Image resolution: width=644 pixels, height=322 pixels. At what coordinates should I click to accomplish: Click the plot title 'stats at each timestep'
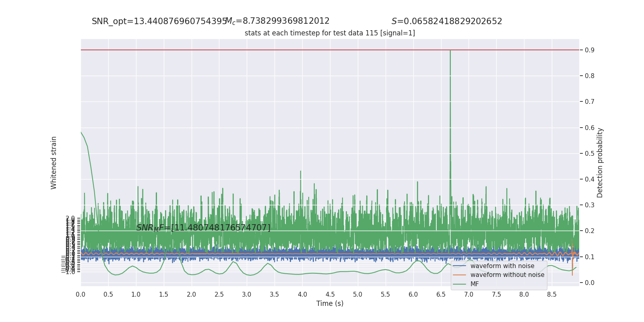pyautogui.click(x=330, y=33)
